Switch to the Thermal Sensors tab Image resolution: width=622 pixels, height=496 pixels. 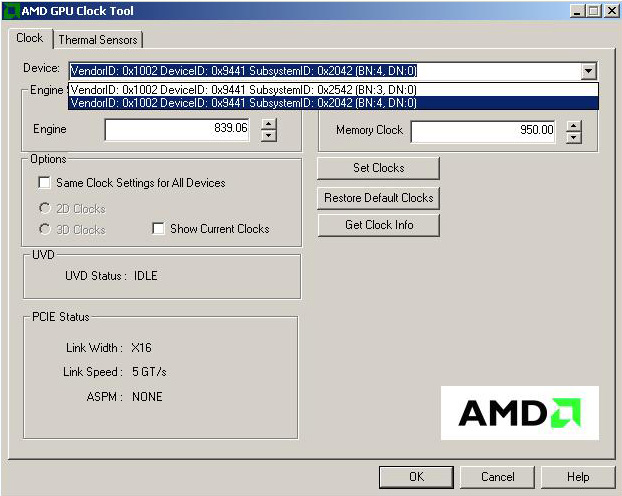coord(98,39)
